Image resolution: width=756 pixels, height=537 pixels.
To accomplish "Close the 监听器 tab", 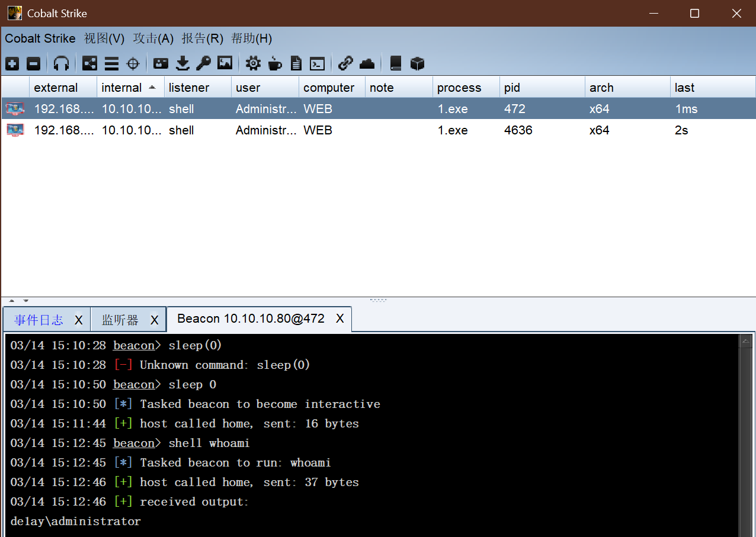I will coord(154,320).
